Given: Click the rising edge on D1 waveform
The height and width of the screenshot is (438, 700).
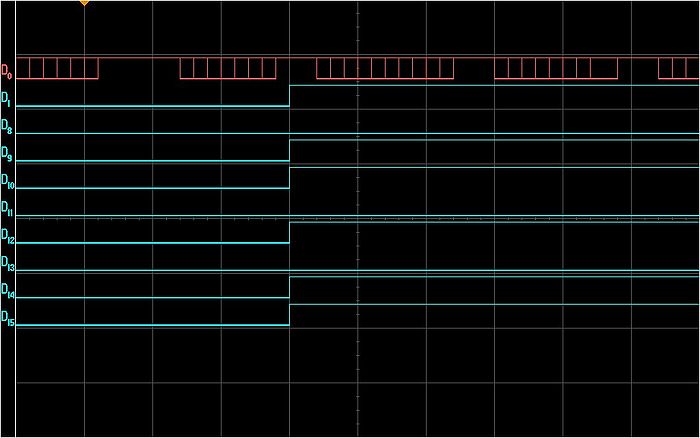Looking at the screenshot, I should [289, 95].
